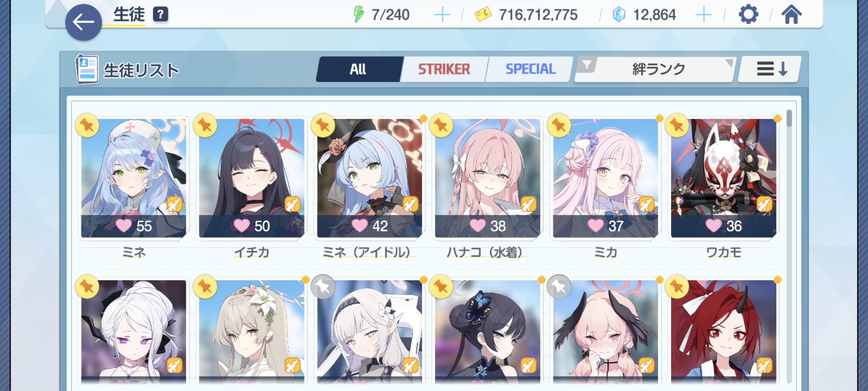
Task: Open the 絆ランク sort dropdown
Action: [x=655, y=69]
